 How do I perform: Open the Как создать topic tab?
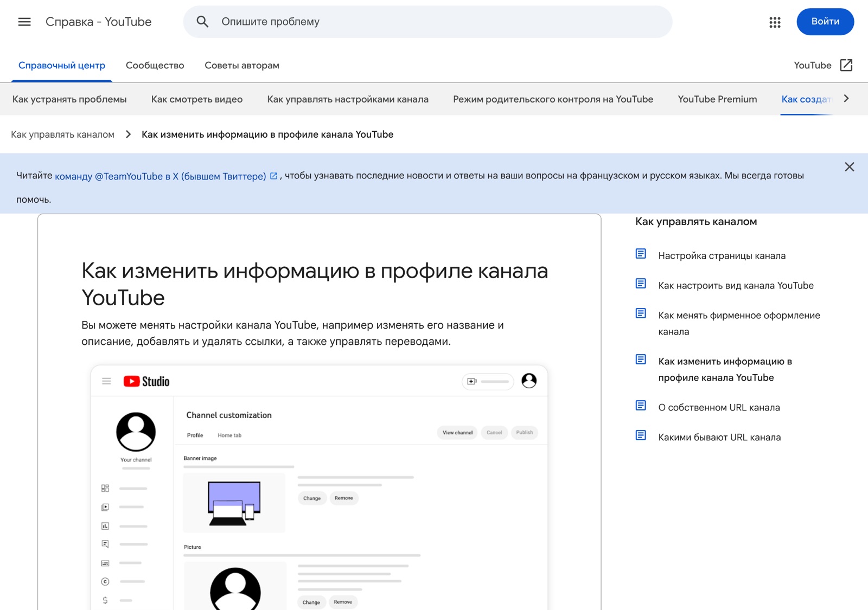coord(806,99)
